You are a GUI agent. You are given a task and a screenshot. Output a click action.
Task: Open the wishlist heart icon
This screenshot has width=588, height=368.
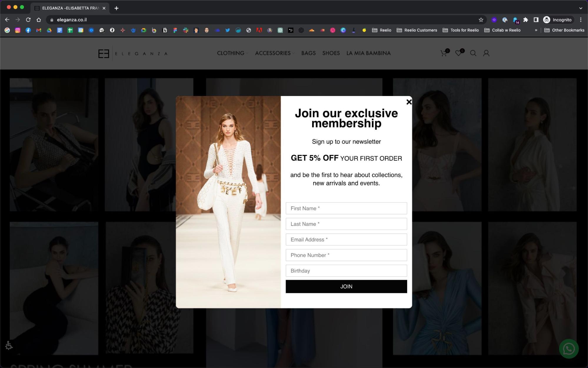pyautogui.click(x=458, y=53)
